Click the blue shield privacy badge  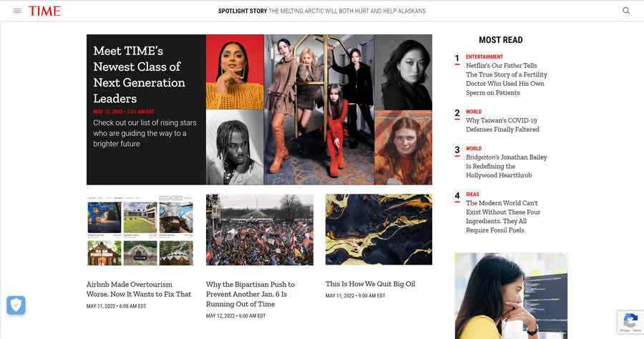(x=16, y=305)
